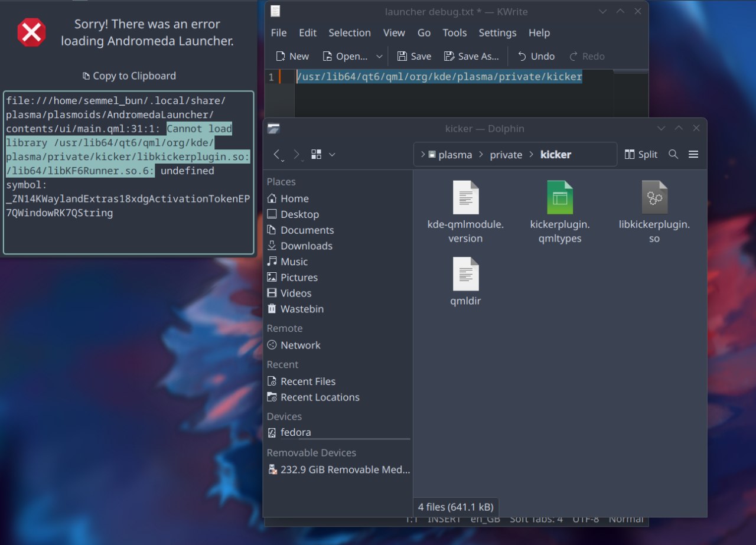The width and height of the screenshot is (756, 545).
Task: Click Copy to Clipboard in error popup
Action: [x=129, y=76]
